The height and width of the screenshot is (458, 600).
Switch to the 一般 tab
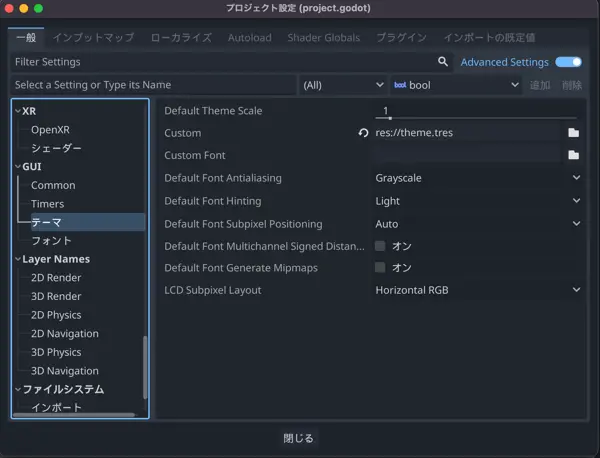26,37
